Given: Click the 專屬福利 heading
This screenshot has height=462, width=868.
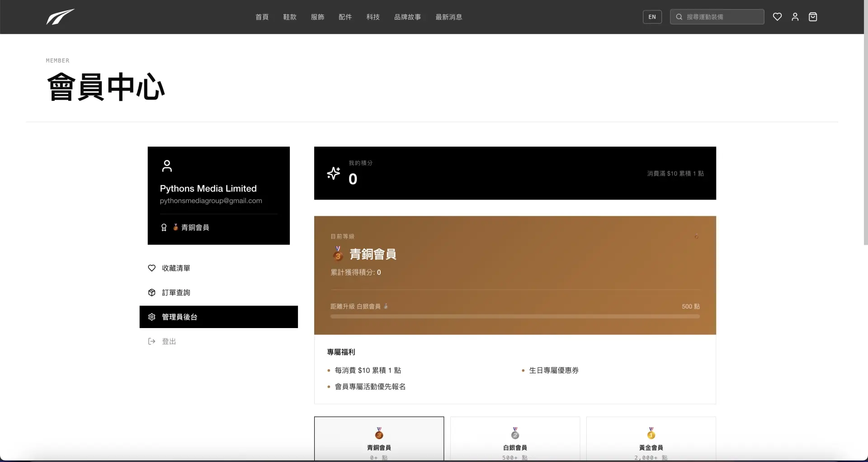Looking at the screenshot, I should tap(341, 352).
